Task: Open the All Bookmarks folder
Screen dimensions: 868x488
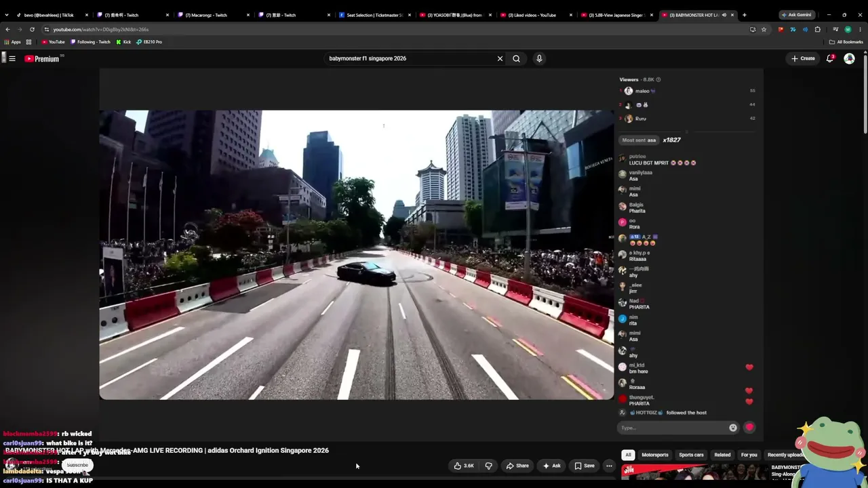Action: 846,42
